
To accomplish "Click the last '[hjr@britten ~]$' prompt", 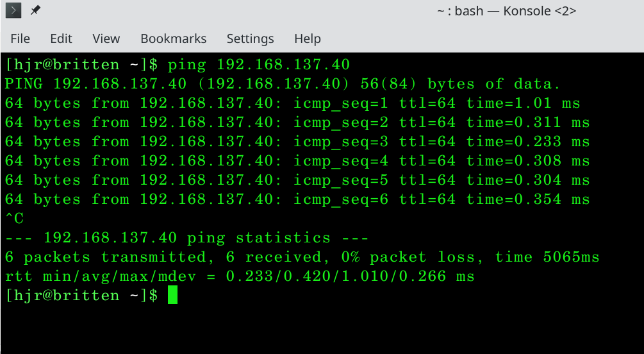I will pos(81,296).
